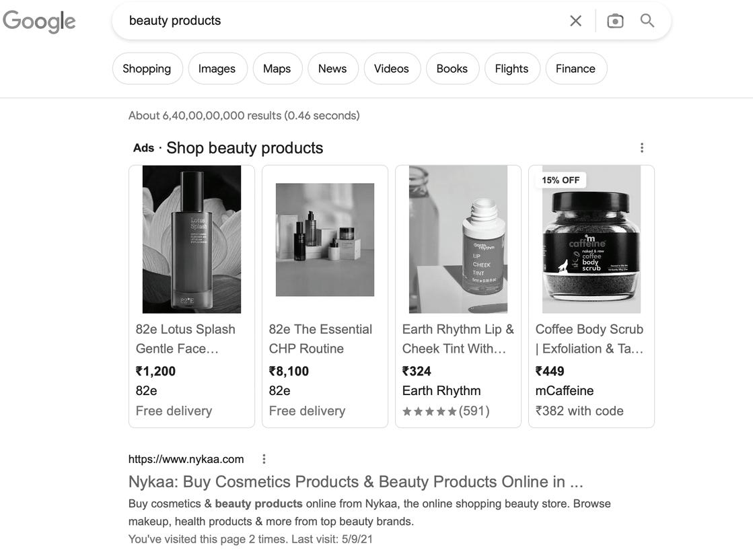Image resolution: width=753 pixels, height=560 pixels.
Task: Go to Videos results
Action: point(392,69)
